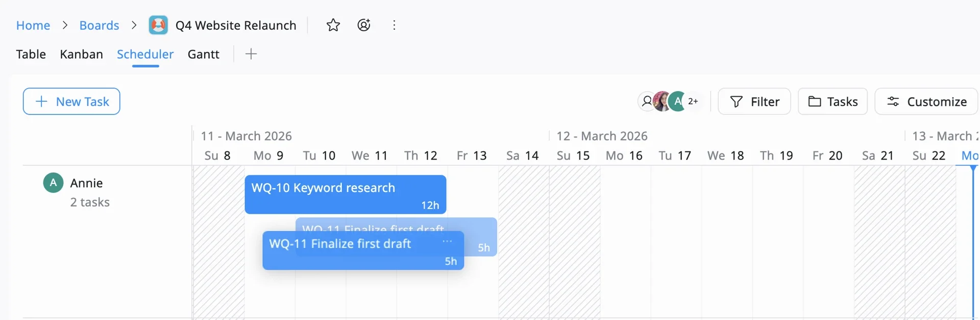Image resolution: width=980 pixels, height=320 pixels.
Task: Star the Q4 Website Relaunch board
Action: (x=333, y=25)
